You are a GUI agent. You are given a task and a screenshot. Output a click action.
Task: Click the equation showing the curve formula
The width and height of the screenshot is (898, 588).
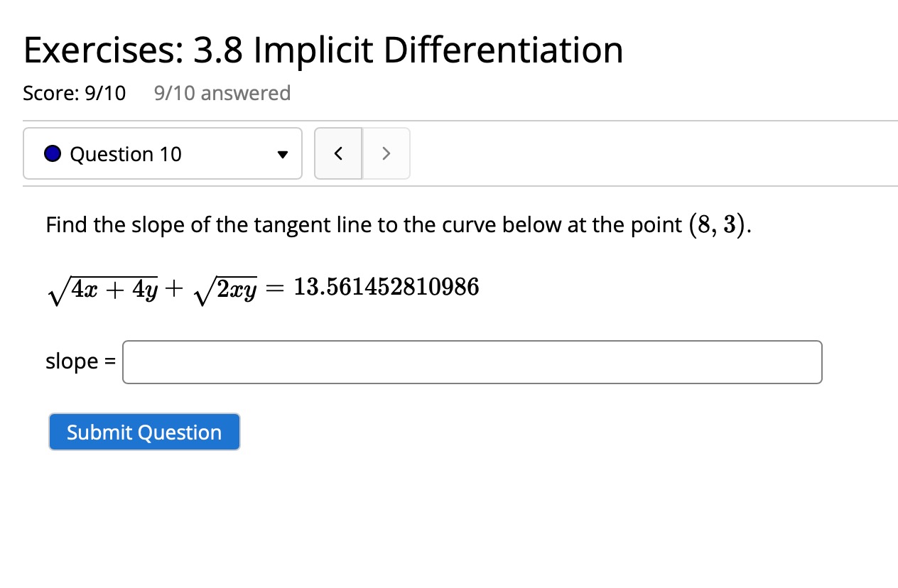coord(263,286)
